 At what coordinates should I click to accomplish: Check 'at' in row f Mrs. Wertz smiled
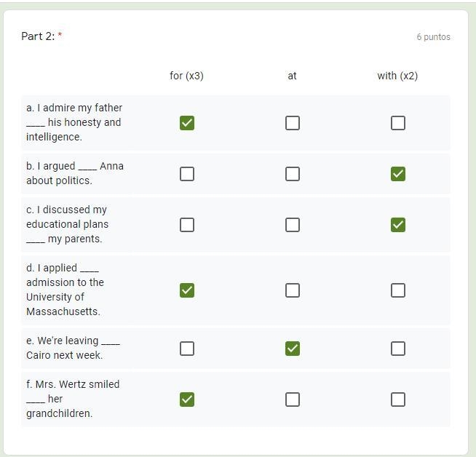(293, 400)
